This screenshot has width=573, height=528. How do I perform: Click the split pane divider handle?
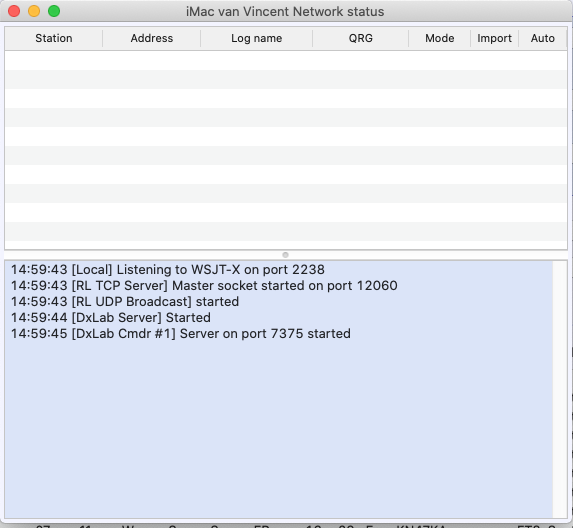[x=285, y=255]
